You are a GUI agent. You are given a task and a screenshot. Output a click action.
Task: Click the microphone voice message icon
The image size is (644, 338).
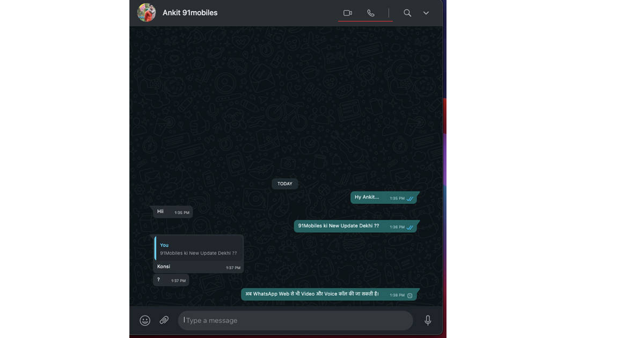[x=428, y=320]
